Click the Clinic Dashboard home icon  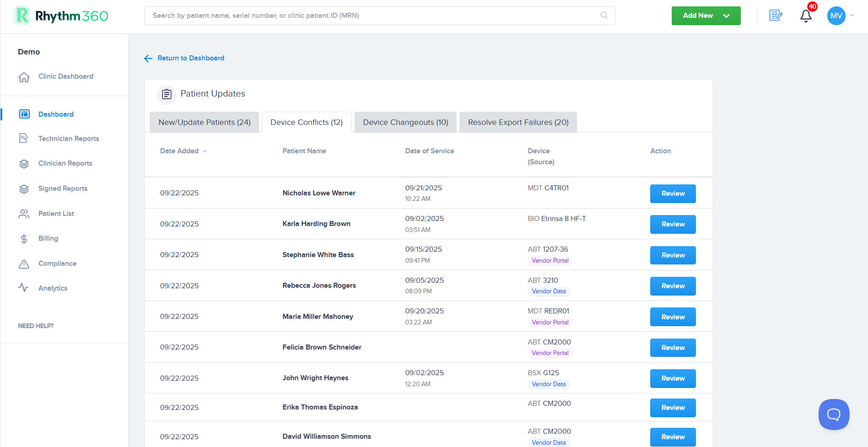point(24,77)
